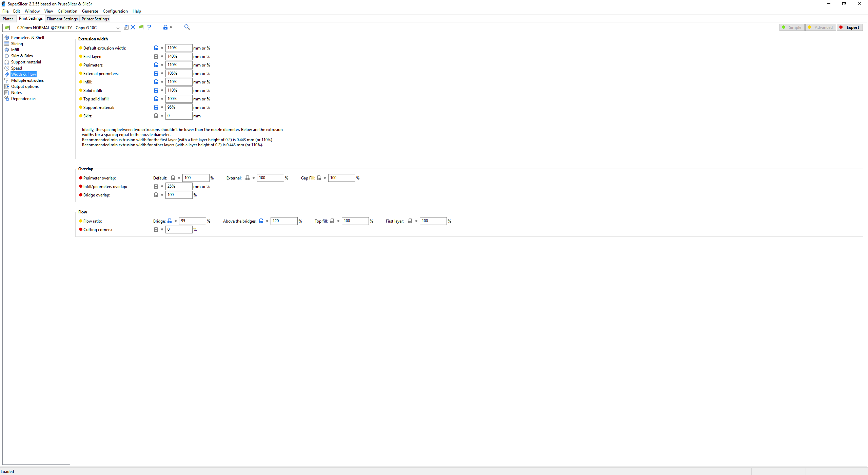Switch to the Filament Settings tab
868x475 pixels.
(62, 19)
